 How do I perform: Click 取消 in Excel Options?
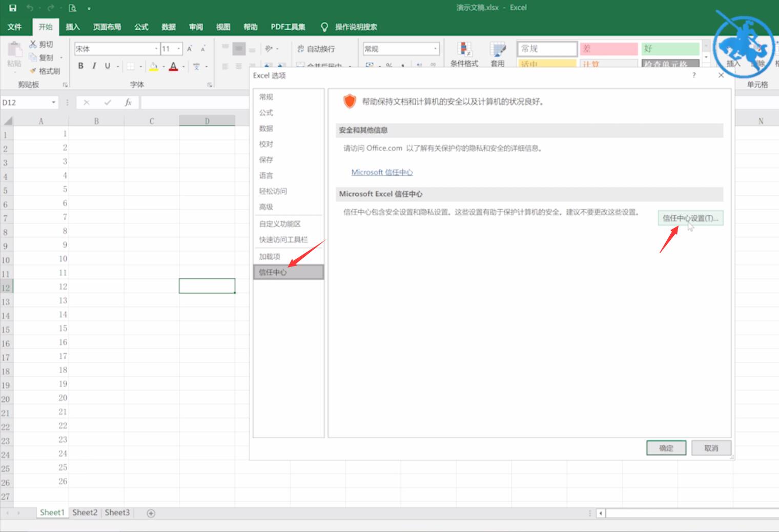click(711, 448)
